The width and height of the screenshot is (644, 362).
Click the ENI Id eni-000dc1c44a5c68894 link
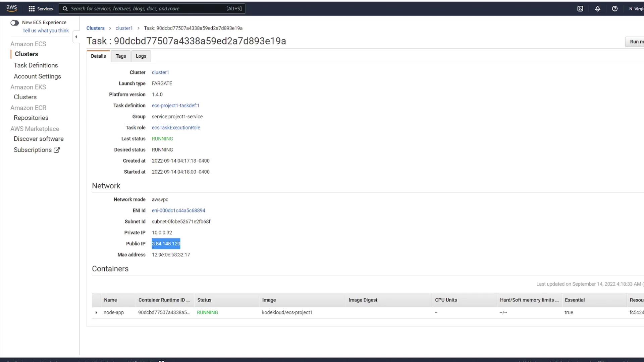tap(178, 210)
